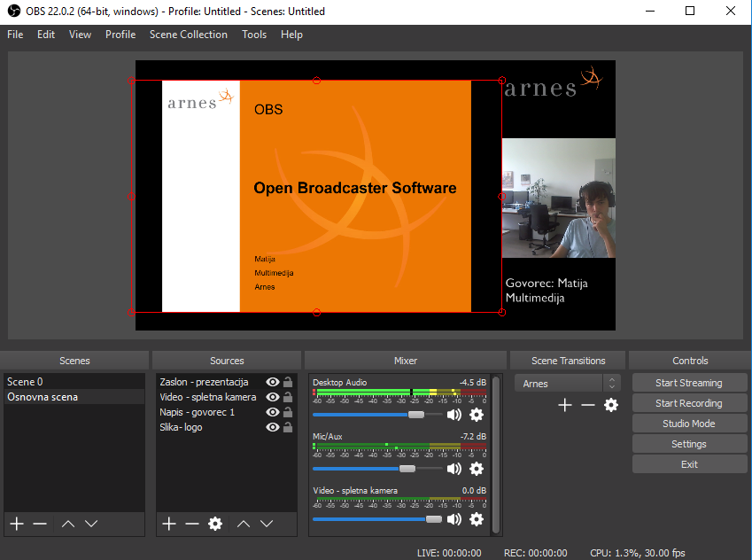Open the Profile menu
Screen dimensions: 752x560
(x=120, y=35)
